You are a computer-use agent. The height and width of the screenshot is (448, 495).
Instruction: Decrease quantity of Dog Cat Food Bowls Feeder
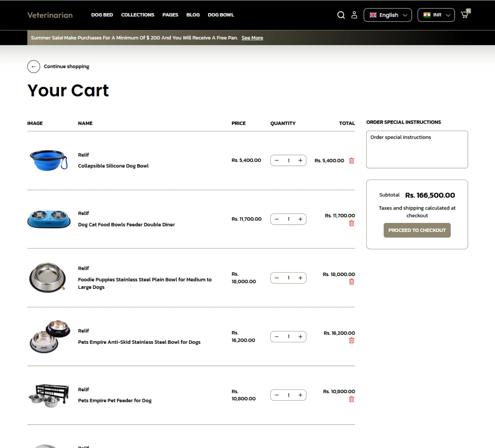[277, 219]
